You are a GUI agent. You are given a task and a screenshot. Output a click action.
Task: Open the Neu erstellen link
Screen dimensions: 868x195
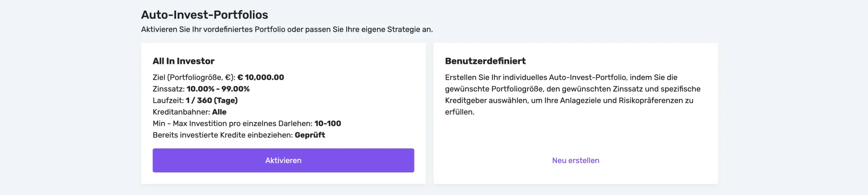click(x=576, y=160)
